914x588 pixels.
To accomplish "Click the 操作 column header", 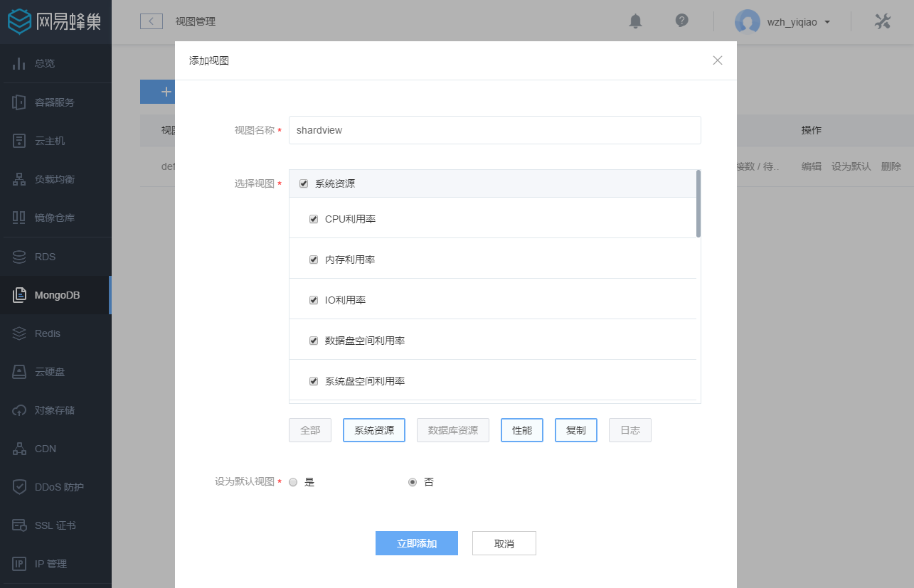I will pos(812,130).
